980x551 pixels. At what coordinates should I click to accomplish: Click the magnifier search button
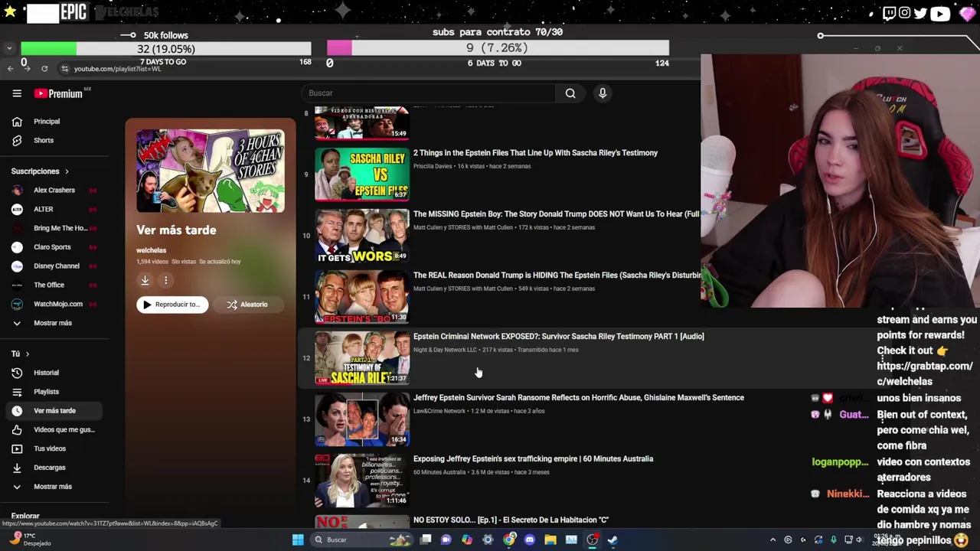point(570,93)
